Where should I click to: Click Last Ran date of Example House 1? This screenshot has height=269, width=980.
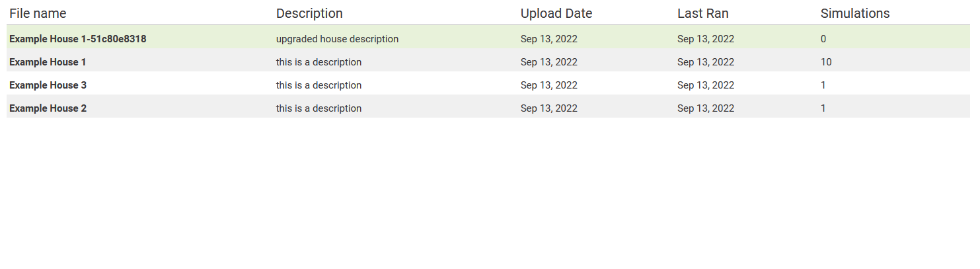pos(706,62)
